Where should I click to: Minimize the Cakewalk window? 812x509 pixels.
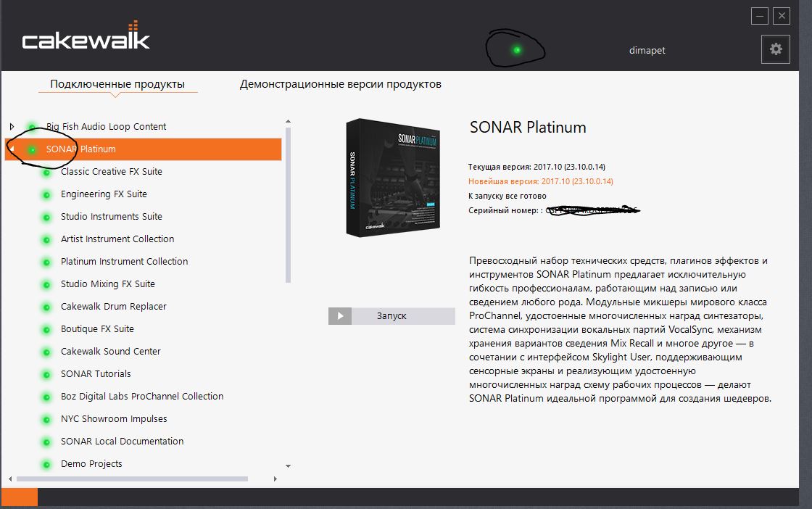coord(760,16)
